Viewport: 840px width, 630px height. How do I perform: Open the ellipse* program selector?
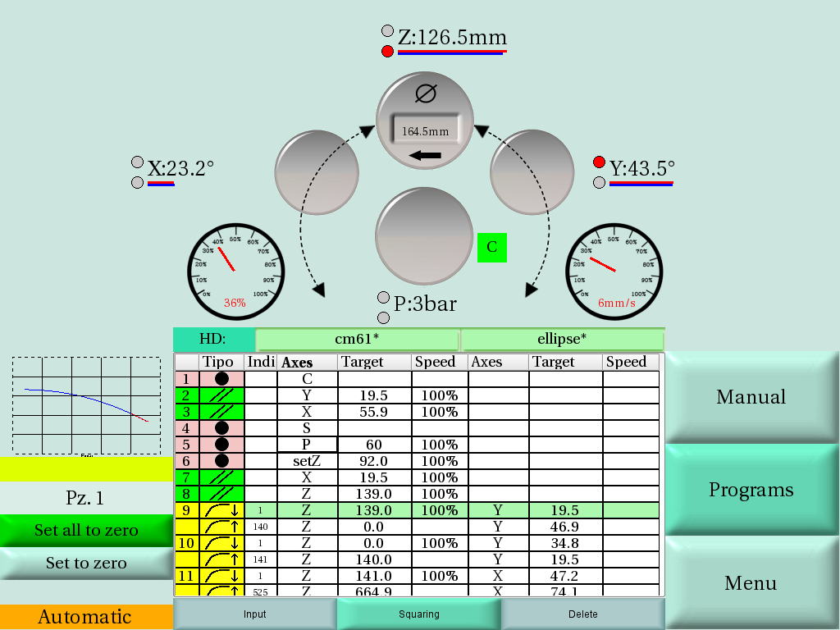562,339
